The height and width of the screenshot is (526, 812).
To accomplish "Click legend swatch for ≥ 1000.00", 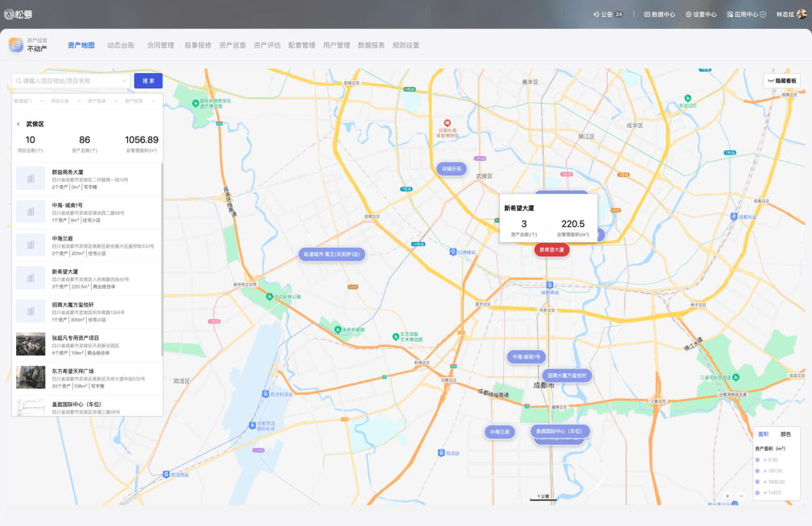I will tap(757, 482).
